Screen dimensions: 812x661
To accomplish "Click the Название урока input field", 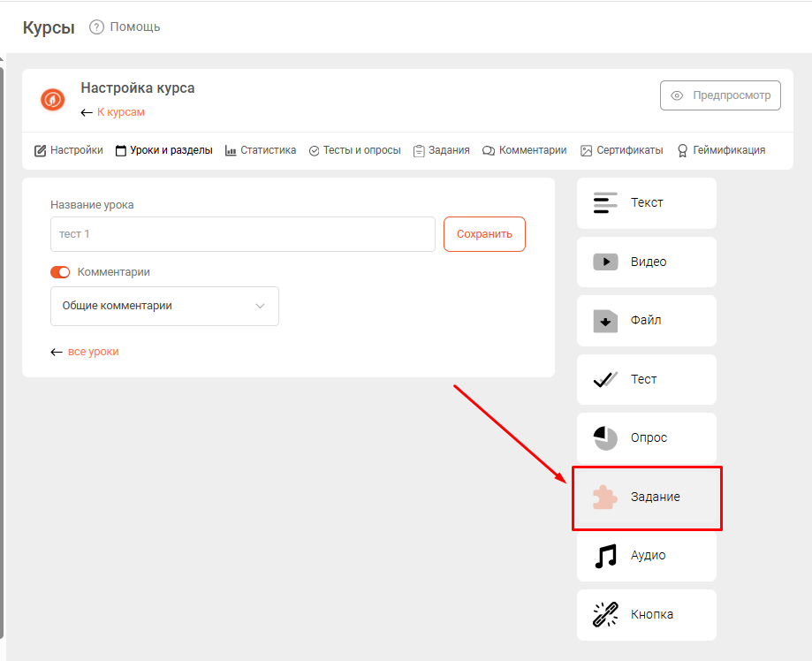I will click(x=242, y=234).
